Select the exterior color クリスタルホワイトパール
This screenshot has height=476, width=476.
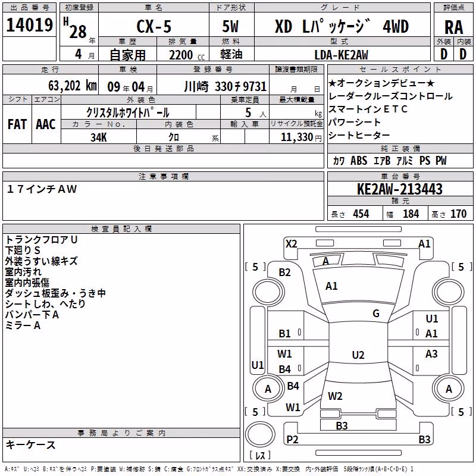[127, 113]
